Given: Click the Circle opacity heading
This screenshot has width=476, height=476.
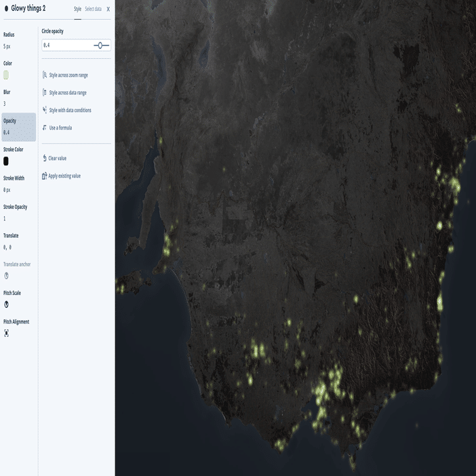Looking at the screenshot, I should 52,31.
